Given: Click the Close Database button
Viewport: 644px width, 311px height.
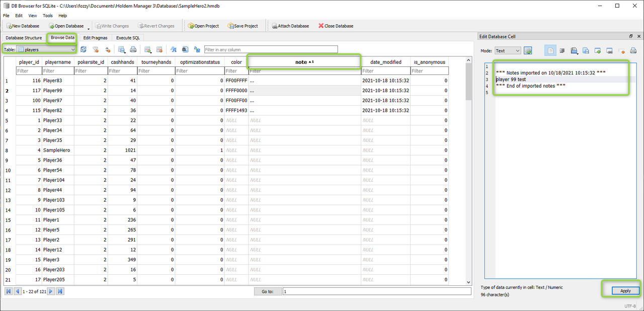Looking at the screenshot, I should tap(336, 26).
